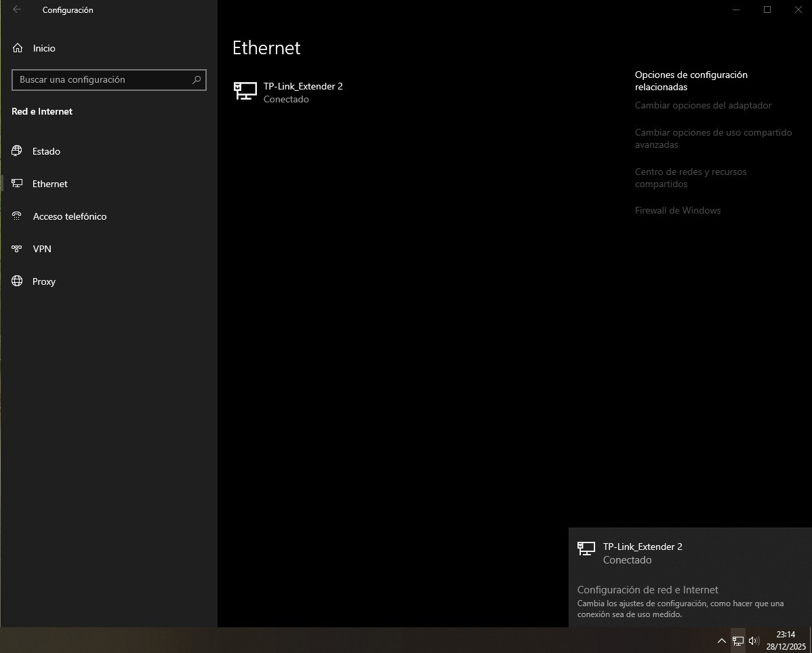Open the Proxy section label
Screen dimensions: 812x653
[x=43, y=281]
